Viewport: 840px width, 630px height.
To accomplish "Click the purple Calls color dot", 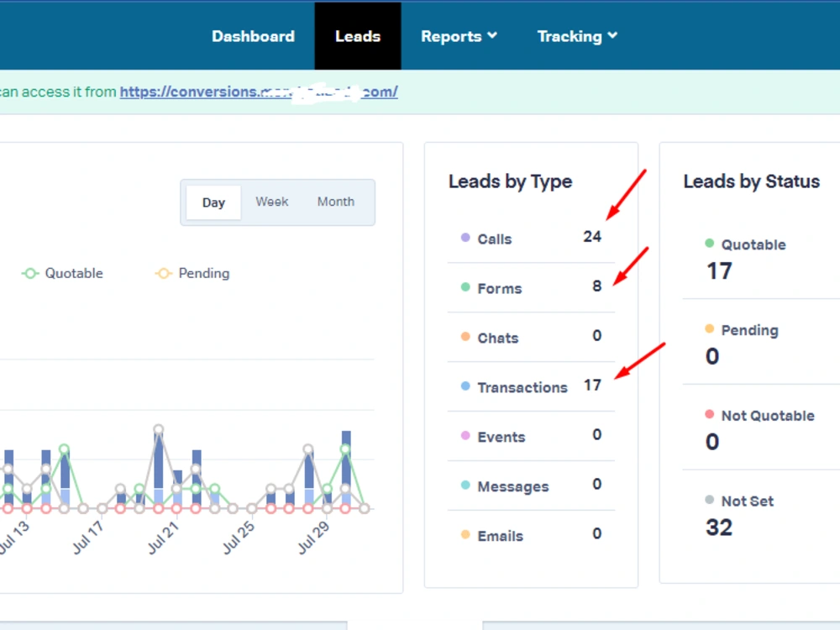I will pos(465,238).
